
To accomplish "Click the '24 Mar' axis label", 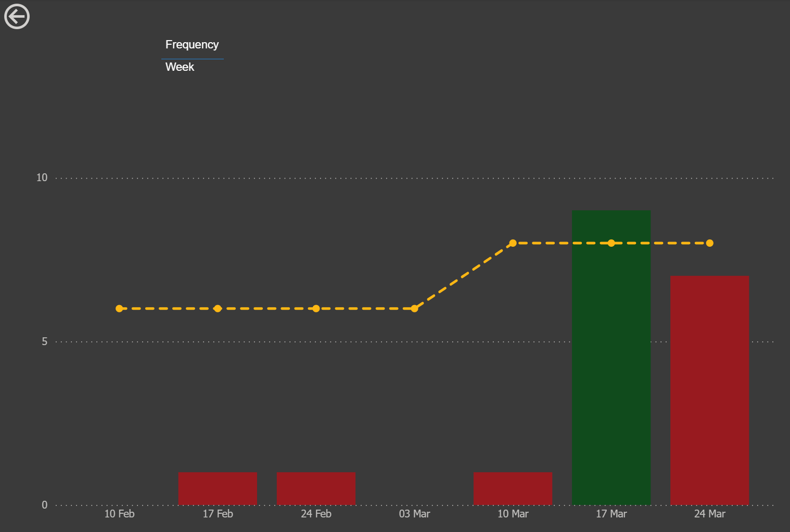I will pos(709,514).
